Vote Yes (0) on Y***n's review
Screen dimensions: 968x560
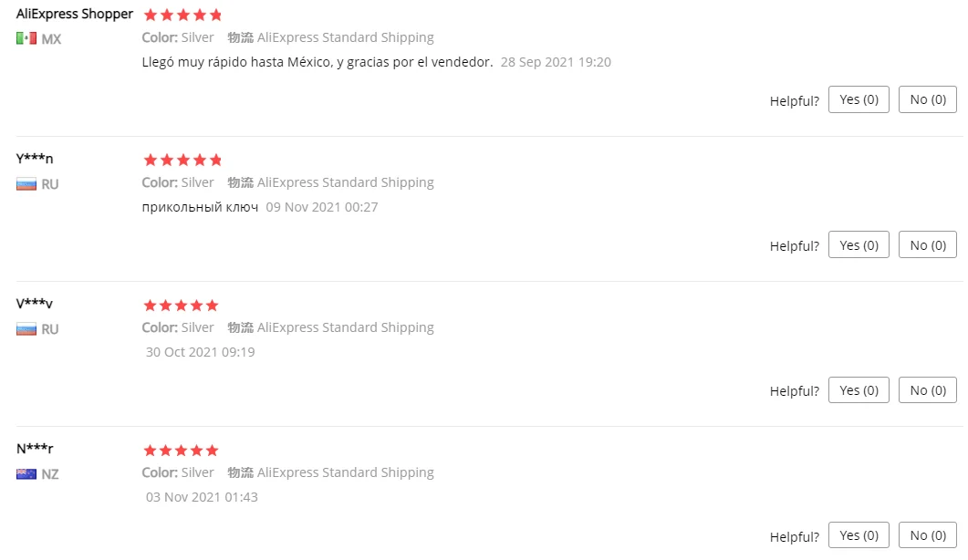(x=858, y=244)
